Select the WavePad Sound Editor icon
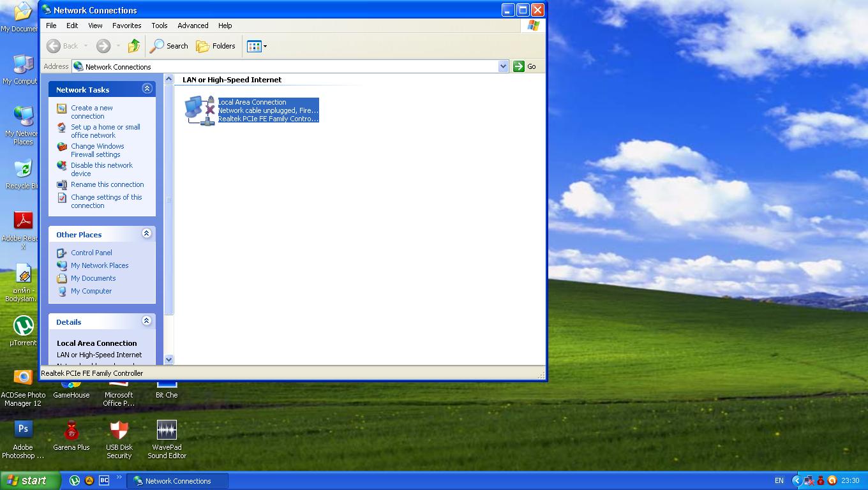The height and width of the screenshot is (490, 868). point(167,431)
